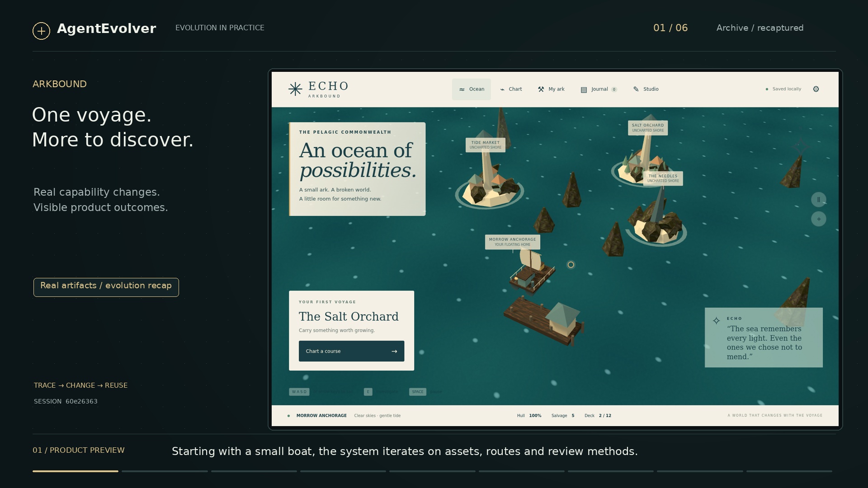This screenshot has height=488, width=868.
Task: Select The Needles island label
Action: pyautogui.click(x=663, y=178)
